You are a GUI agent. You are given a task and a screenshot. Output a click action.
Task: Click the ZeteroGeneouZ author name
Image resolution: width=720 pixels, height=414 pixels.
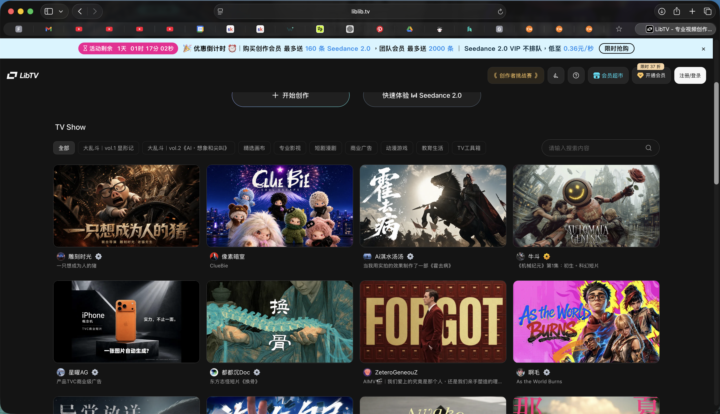(396, 372)
